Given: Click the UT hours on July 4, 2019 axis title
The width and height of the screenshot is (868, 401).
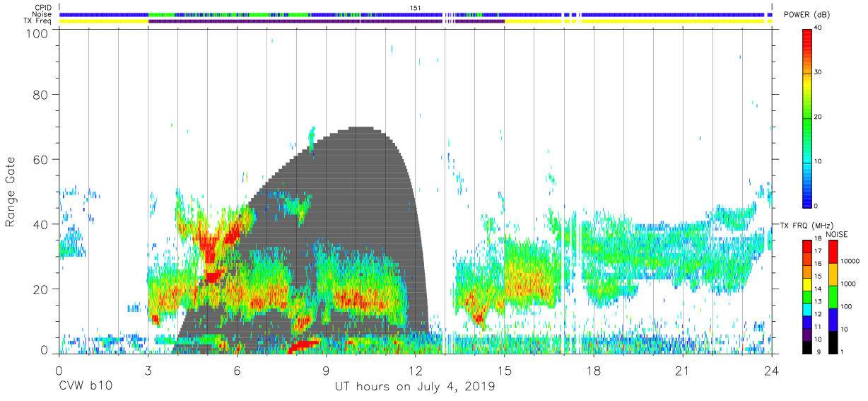Looking at the screenshot, I should coord(415,387).
